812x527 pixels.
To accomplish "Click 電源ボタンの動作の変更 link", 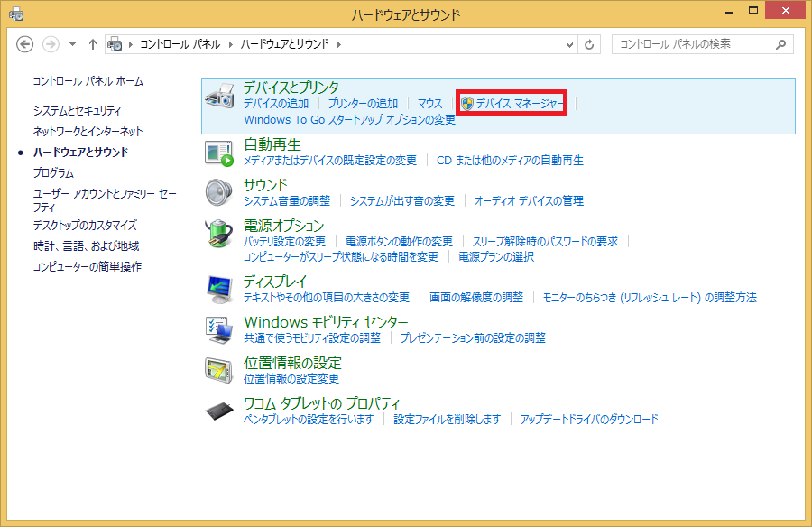I will tap(400, 242).
